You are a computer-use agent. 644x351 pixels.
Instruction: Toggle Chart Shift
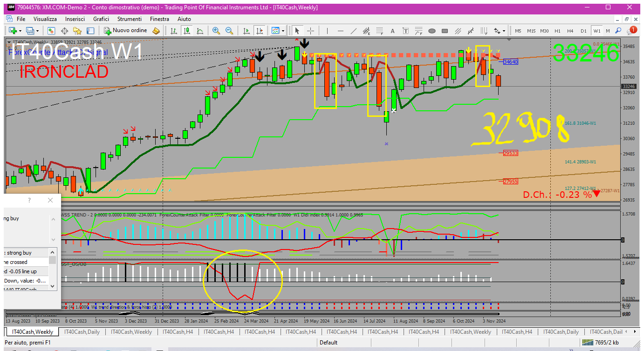coord(260,31)
